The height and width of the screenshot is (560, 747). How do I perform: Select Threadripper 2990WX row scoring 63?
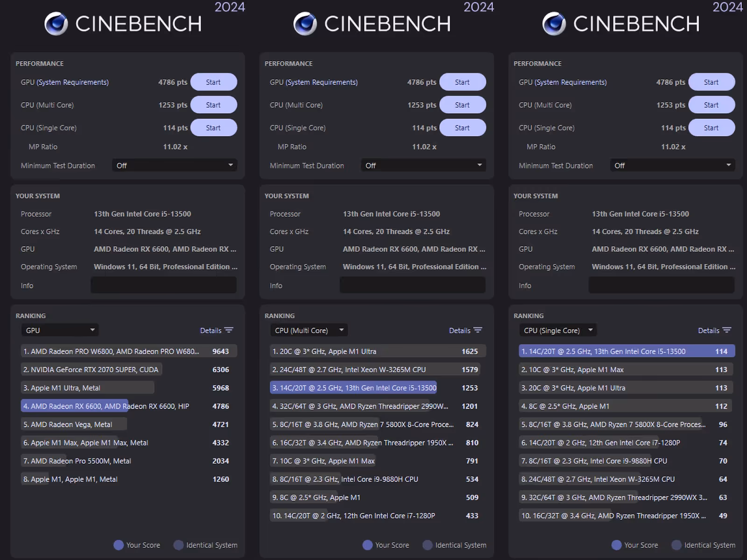click(627, 497)
